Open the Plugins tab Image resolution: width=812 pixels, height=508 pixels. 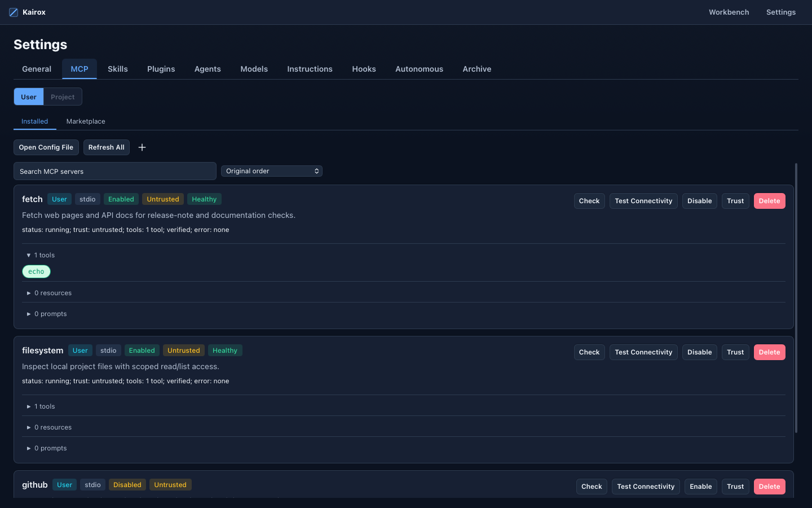coord(161,69)
